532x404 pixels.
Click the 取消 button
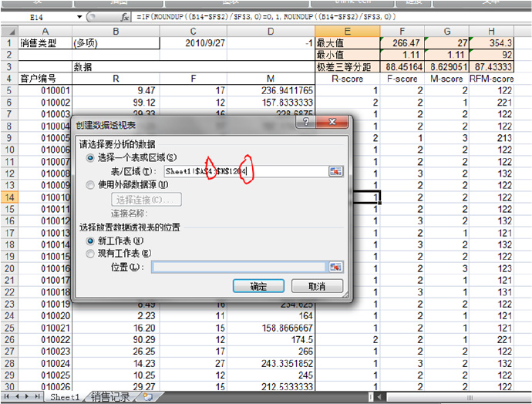tap(317, 286)
